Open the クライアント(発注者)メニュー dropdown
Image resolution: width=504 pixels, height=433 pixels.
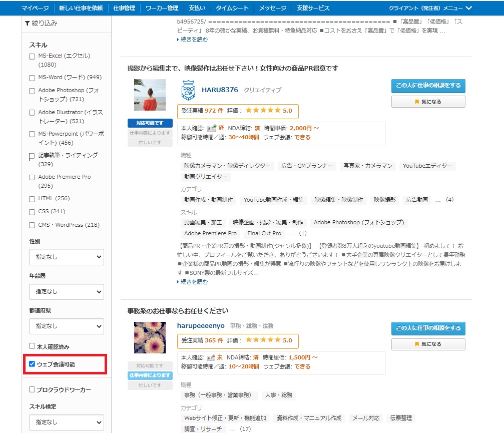[430, 8]
